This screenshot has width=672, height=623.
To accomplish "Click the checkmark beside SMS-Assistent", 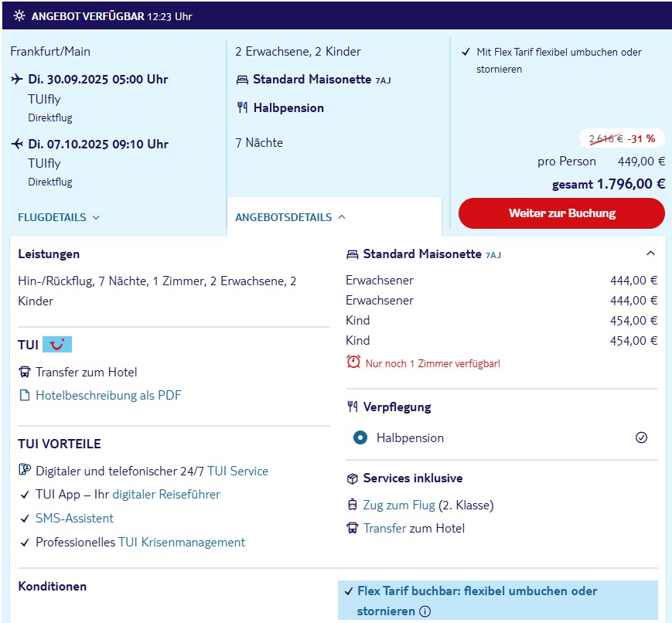I will (x=25, y=519).
